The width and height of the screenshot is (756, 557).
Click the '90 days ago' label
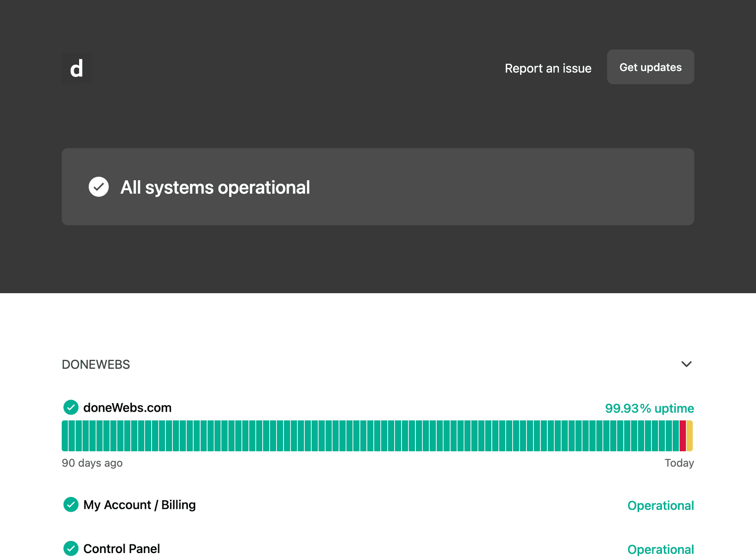[92, 463]
